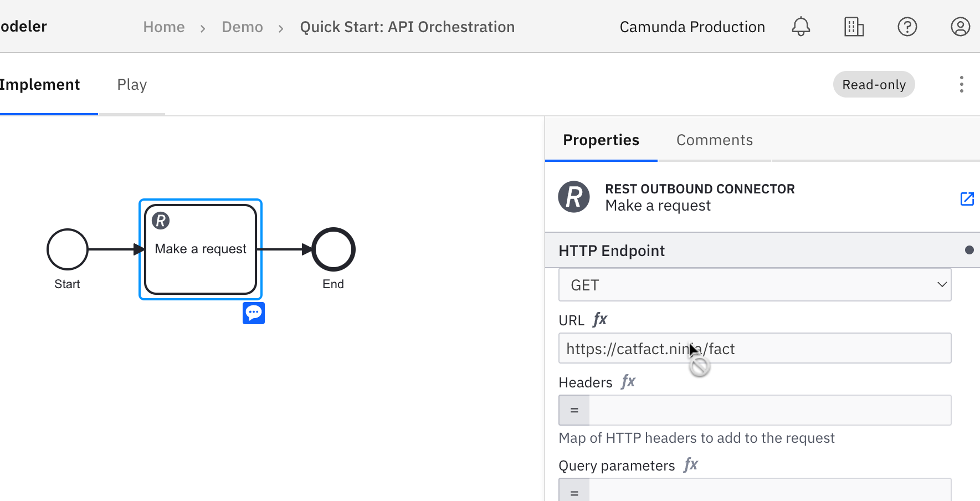The width and height of the screenshot is (980, 501).
Task: Switch to the Play tab
Action: point(132,85)
